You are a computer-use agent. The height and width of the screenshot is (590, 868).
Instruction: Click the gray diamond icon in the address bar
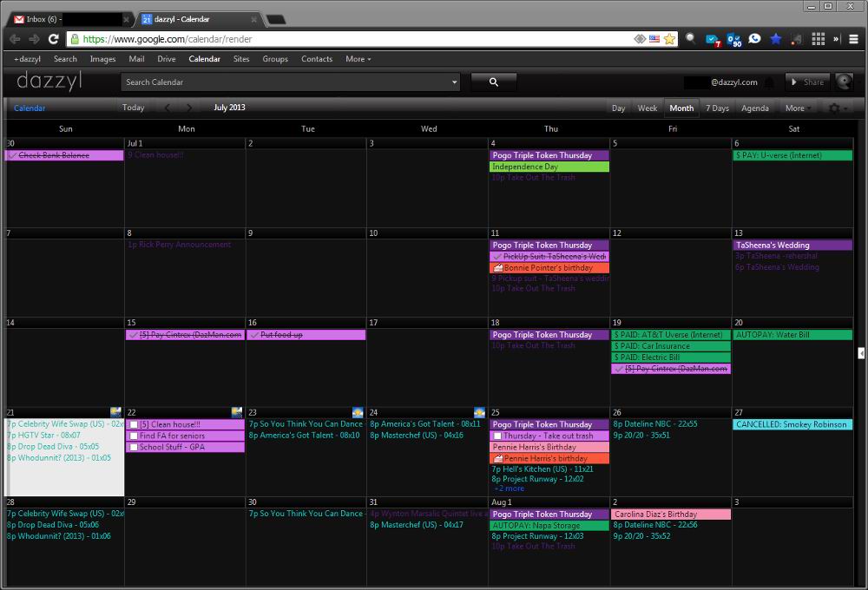pyautogui.click(x=640, y=39)
